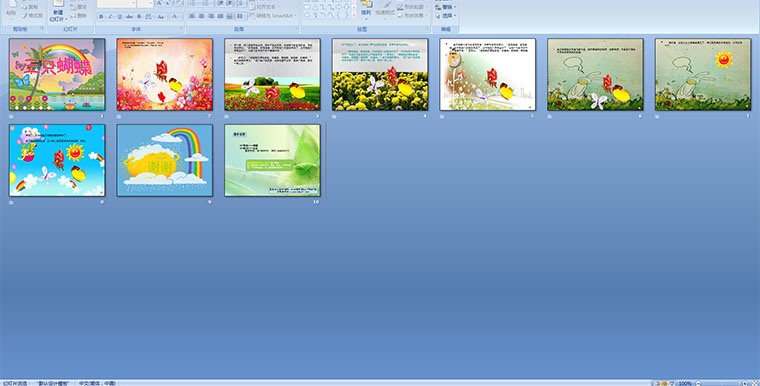
Task: Open the Clipboard (剪贴板) dialog launcher
Action: point(43,29)
